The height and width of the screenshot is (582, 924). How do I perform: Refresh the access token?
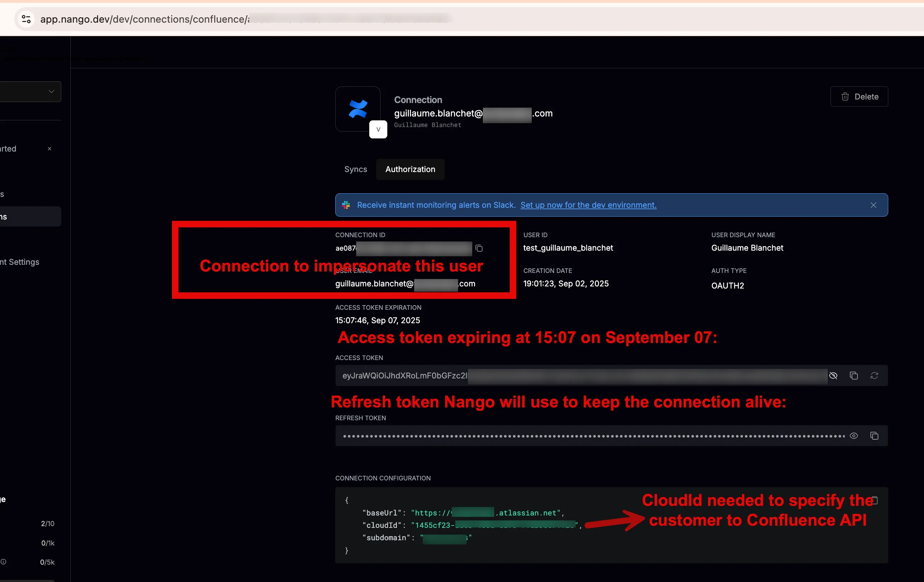[x=874, y=376]
